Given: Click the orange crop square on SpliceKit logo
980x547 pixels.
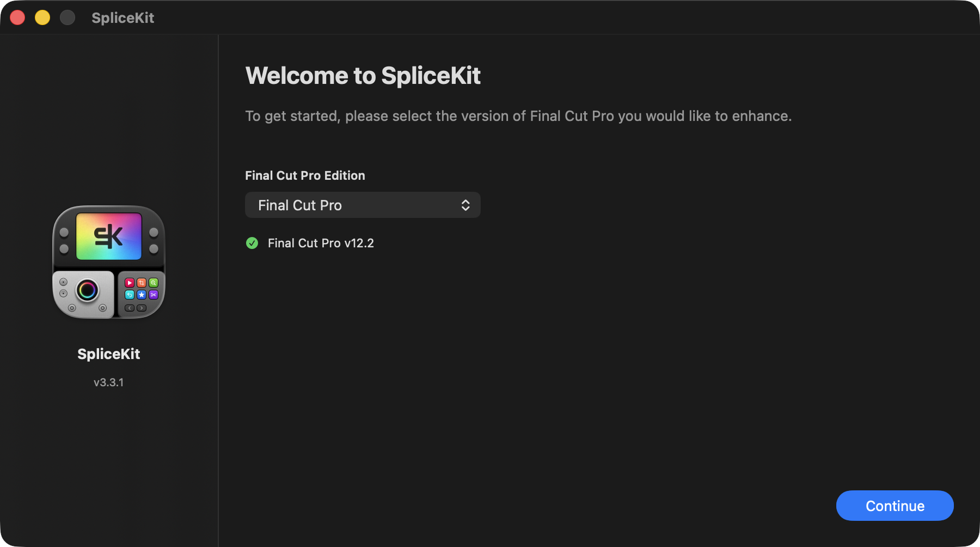Looking at the screenshot, I should (142, 283).
